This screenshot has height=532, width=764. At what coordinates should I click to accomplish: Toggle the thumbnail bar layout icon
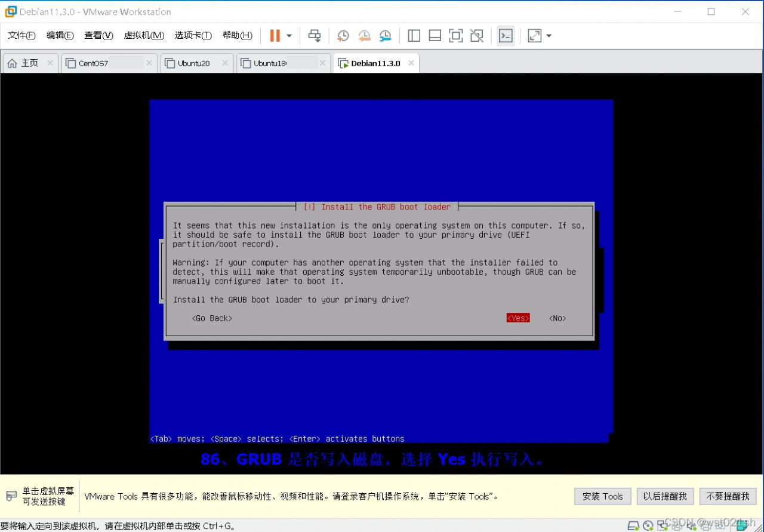(435, 36)
